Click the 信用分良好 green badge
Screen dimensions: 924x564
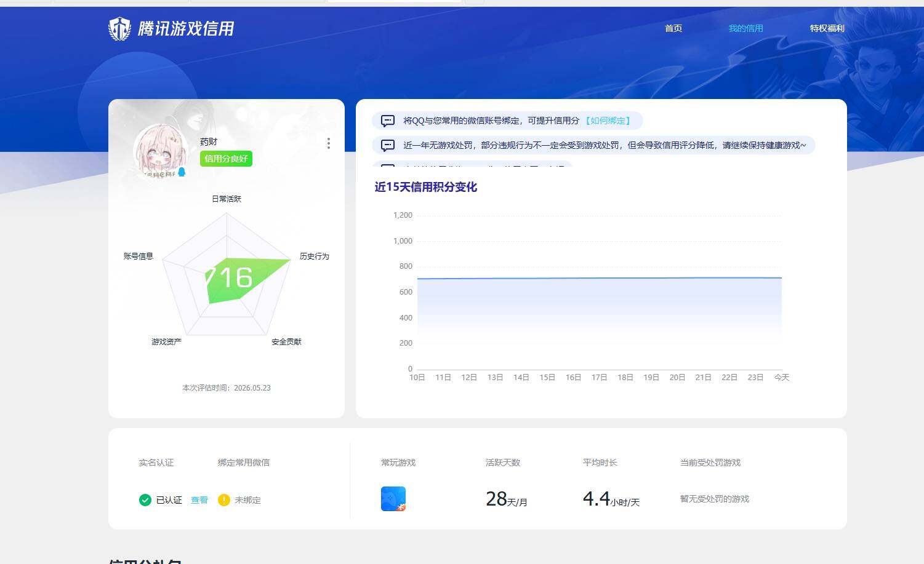(226, 159)
